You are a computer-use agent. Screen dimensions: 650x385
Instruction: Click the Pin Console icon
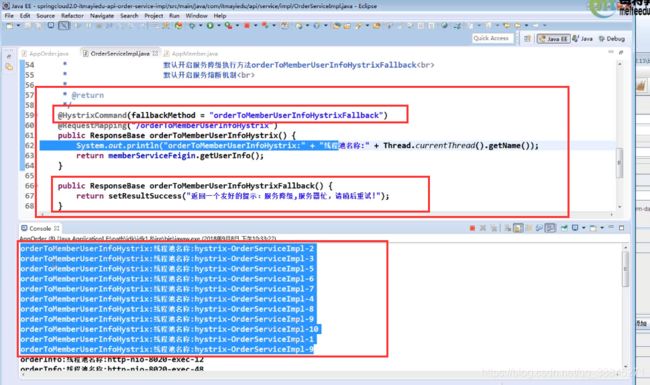(x=564, y=228)
